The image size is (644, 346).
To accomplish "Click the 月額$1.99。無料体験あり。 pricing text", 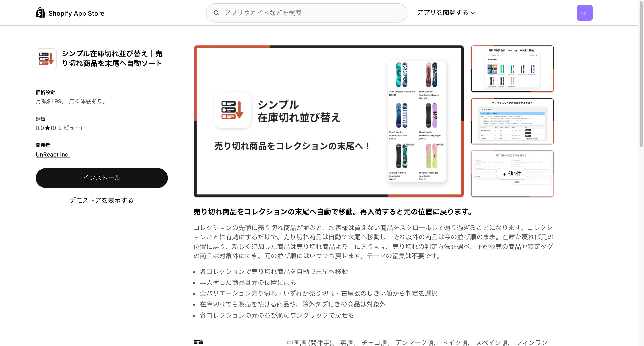I will [x=71, y=101].
